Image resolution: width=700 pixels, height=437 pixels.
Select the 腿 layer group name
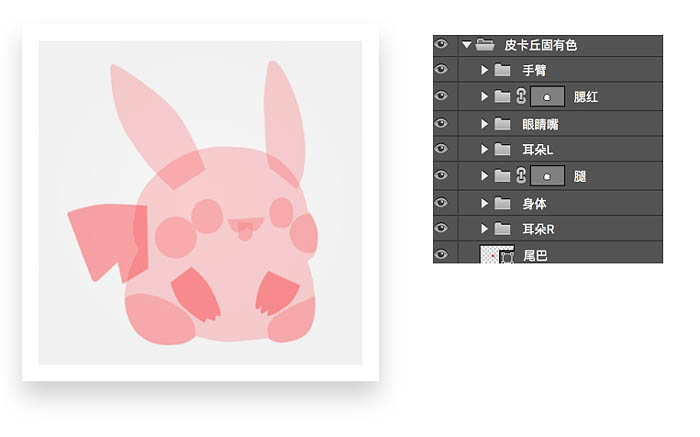pyautogui.click(x=580, y=177)
